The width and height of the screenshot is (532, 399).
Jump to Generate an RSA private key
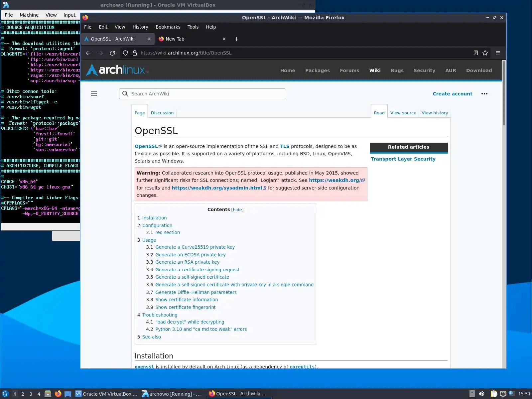coord(187,262)
